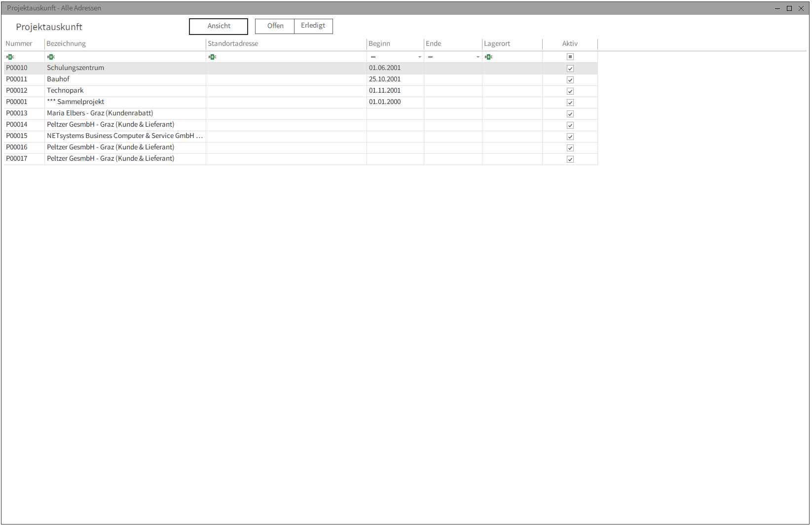Select the Technopark project row
This screenshot has width=812, height=527.
pyautogui.click(x=301, y=91)
